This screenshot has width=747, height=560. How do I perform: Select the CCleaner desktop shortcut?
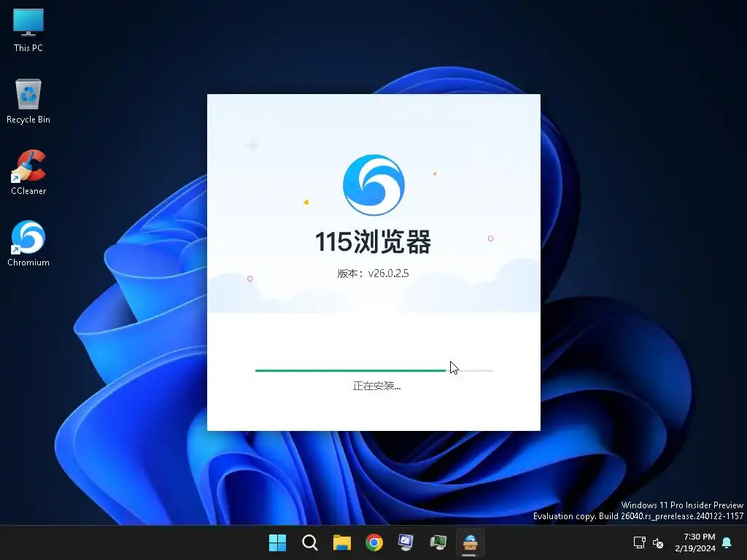[x=28, y=172]
